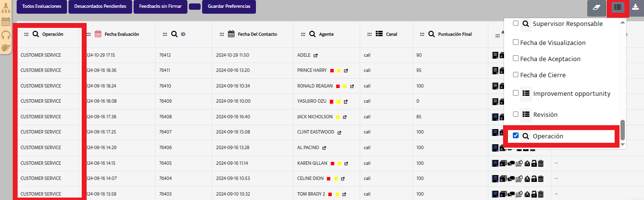Click search icon in Puntuación Final header

(431, 34)
